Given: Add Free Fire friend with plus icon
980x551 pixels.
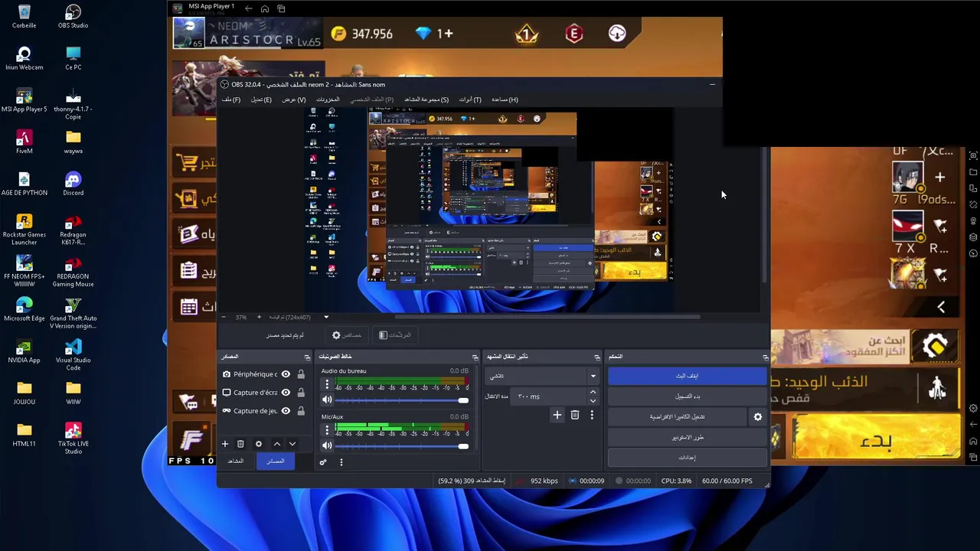Looking at the screenshot, I should pyautogui.click(x=940, y=178).
